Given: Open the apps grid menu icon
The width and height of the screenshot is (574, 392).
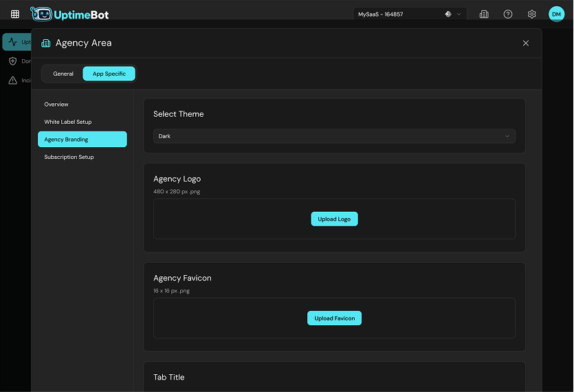Looking at the screenshot, I should click(15, 14).
